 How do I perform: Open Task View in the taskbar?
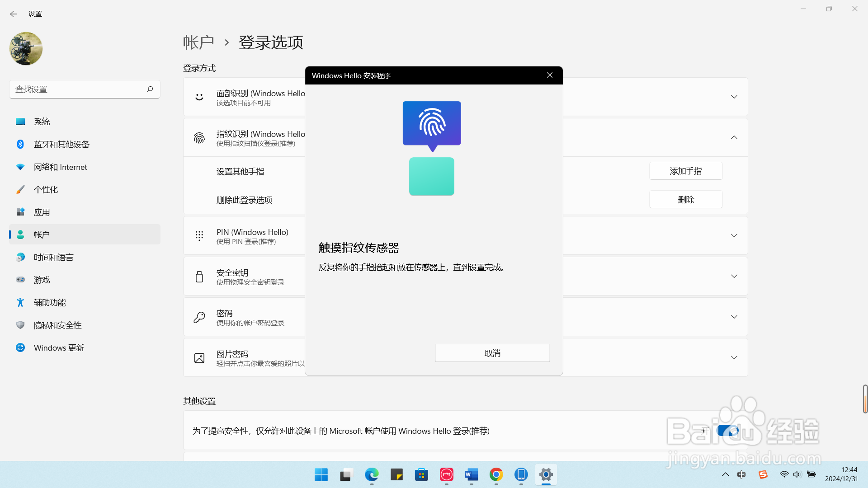346,475
